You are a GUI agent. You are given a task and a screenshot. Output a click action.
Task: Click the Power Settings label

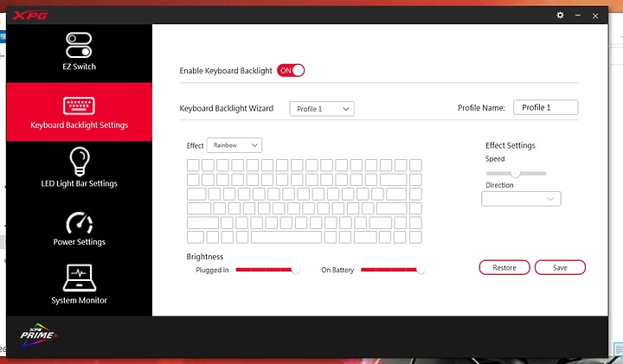79,242
